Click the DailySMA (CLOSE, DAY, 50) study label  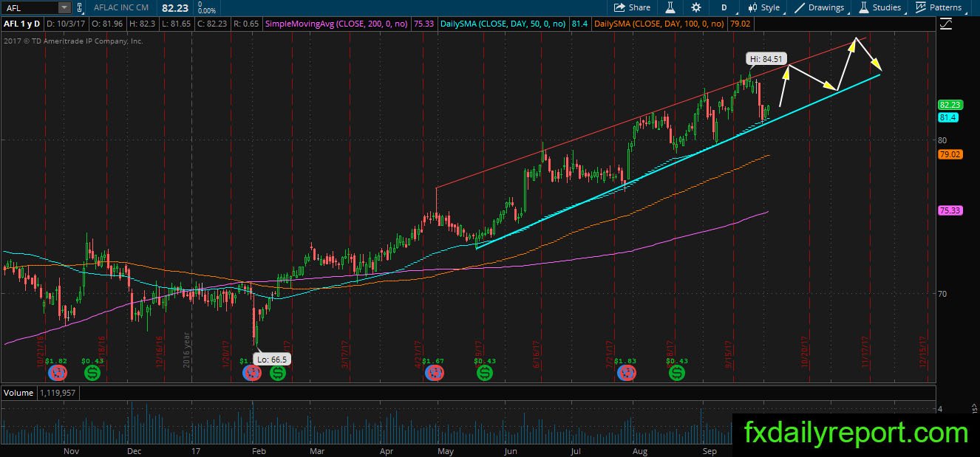click(x=503, y=24)
